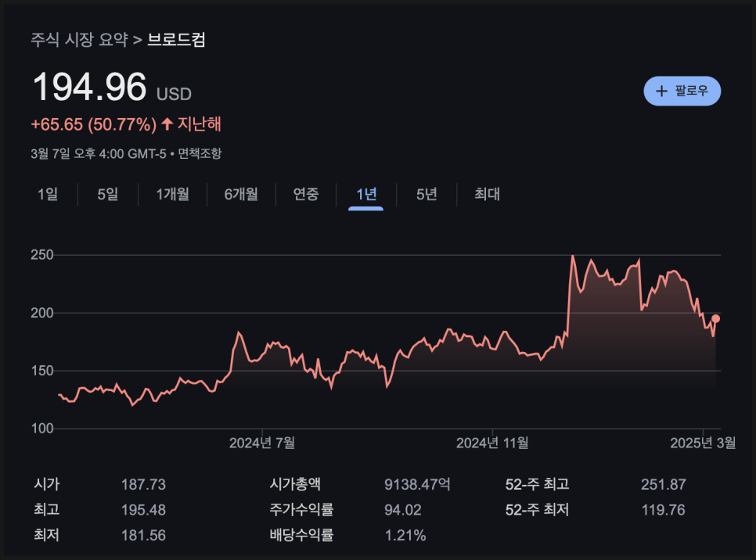The image size is (756, 560).
Task: Click the 52-주 최고 value 251.87
Action: pos(664,484)
